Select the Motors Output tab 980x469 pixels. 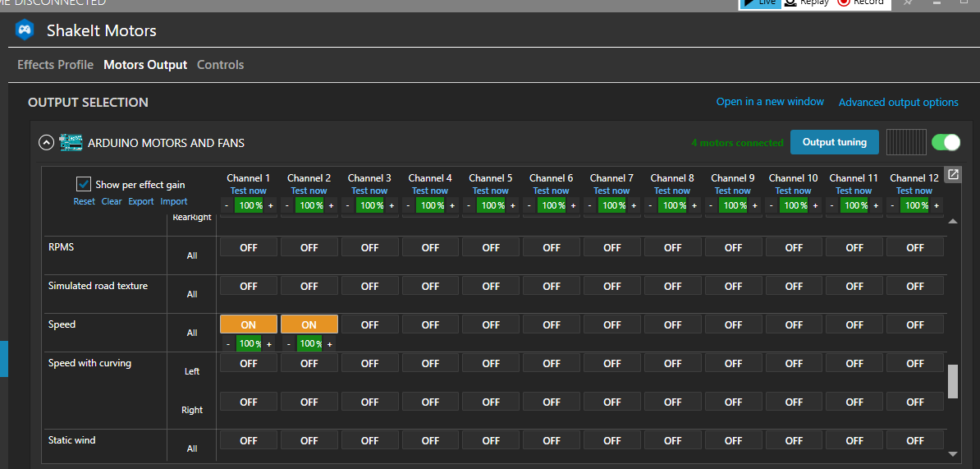145,64
